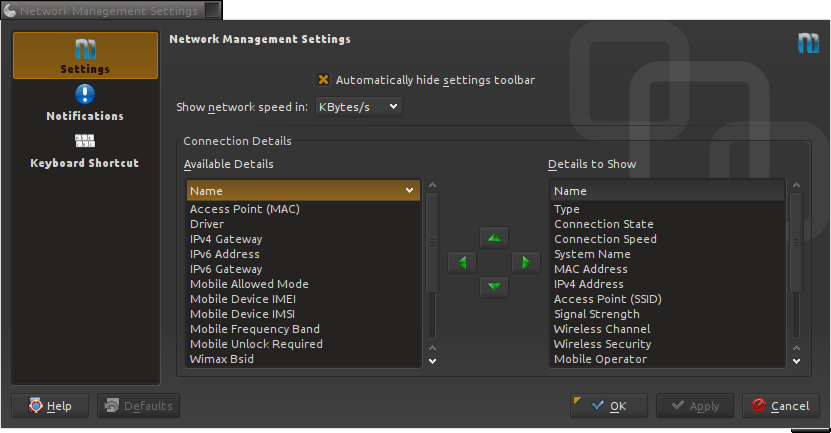
Task: Click the green up arrow button
Action: (x=494, y=237)
